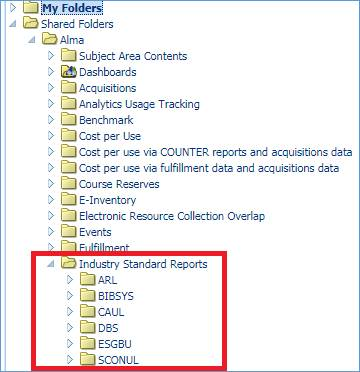
Task: Click the Acquisitions folder icon
Action: point(69,88)
